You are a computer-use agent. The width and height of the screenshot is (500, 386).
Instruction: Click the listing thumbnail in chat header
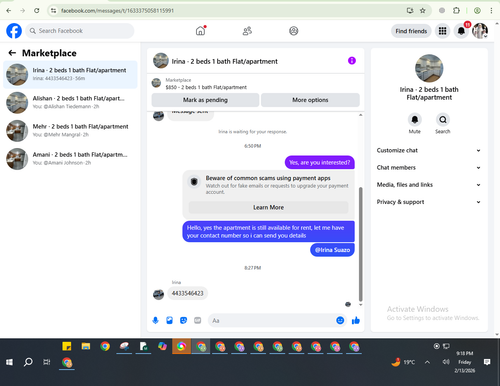point(161,61)
